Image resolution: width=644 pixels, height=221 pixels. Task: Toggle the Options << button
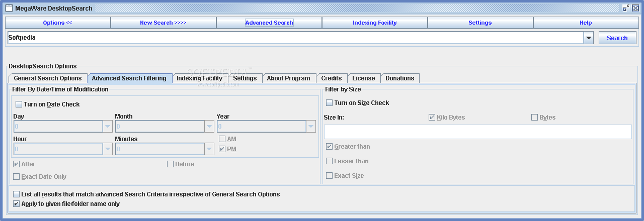coord(58,23)
